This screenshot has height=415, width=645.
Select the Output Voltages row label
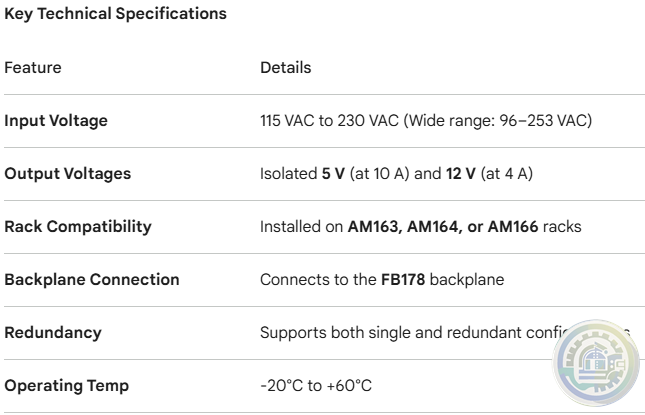(68, 174)
